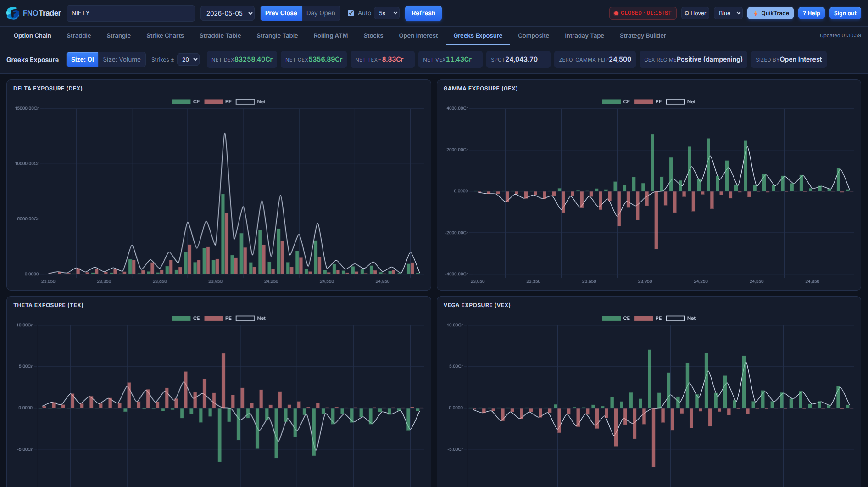The height and width of the screenshot is (487, 868).
Task: Toggle Net legend box in Gamma Exposure chart
Action: 675,101
